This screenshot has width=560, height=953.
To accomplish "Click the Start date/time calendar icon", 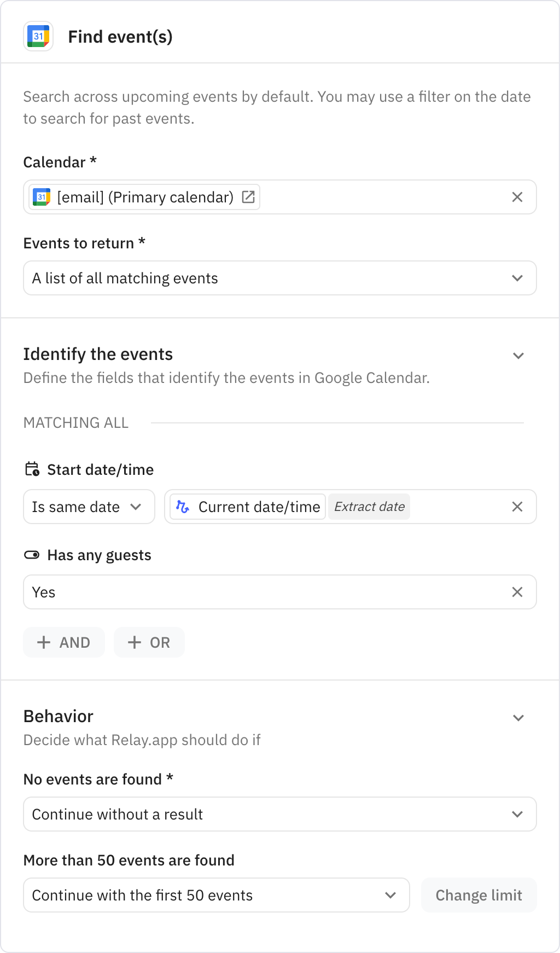I will [x=32, y=469].
